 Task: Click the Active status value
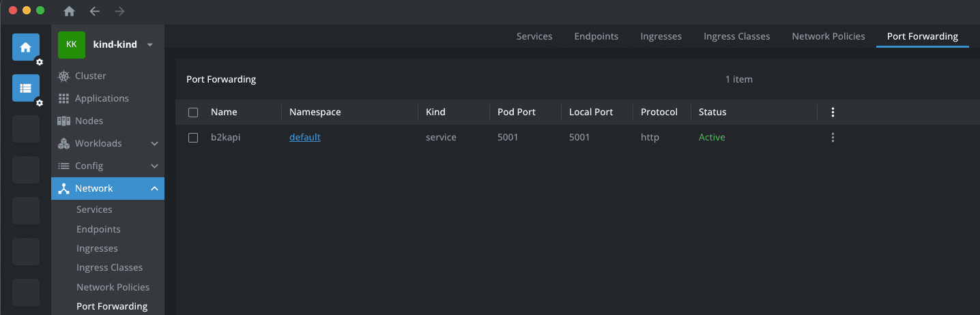click(x=712, y=137)
